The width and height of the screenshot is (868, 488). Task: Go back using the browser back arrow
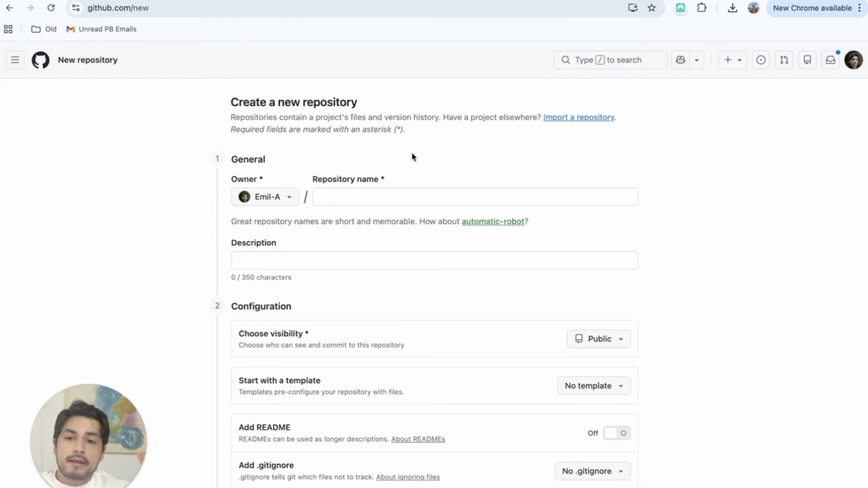click(9, 8)
